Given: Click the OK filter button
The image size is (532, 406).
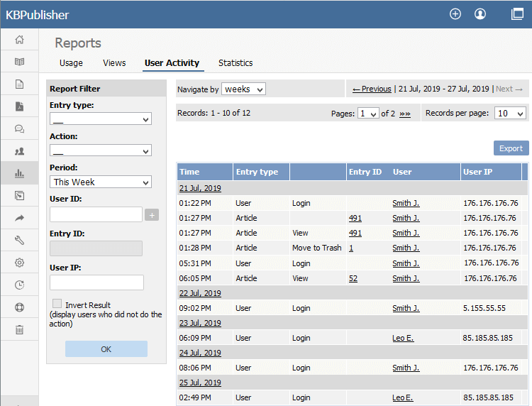Looking at the screenshot, I should pyautogui.click(x=106, y=349).
